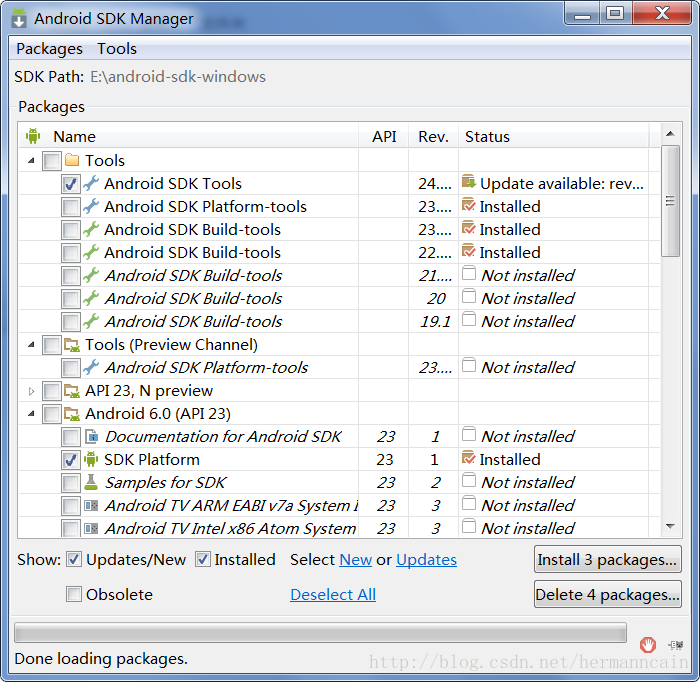
Task: Click the wrench icon of the preview channel Platform-tools row
Action: [91, 367]
